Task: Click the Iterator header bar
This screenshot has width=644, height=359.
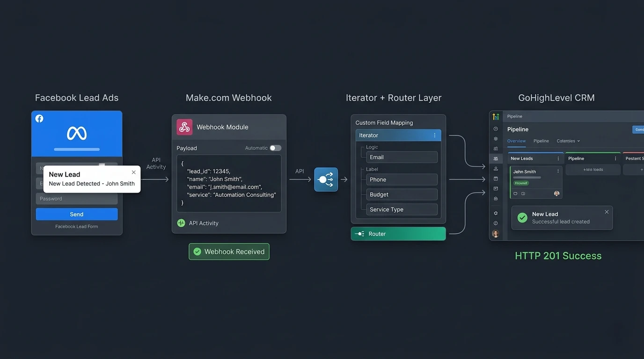Action: [398, 135]
